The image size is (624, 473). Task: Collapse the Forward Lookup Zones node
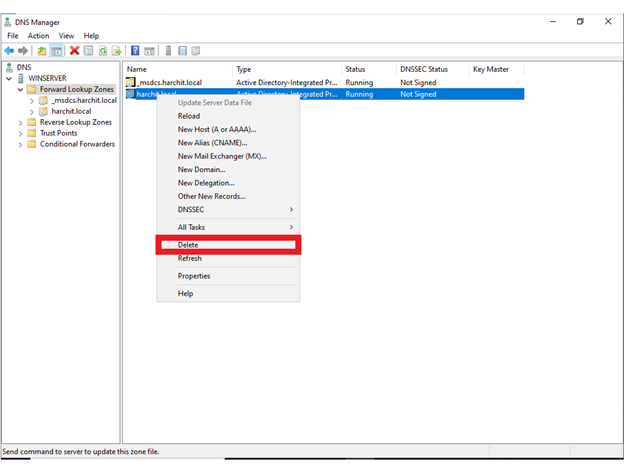pyautogui.click(x=20, y=89)
